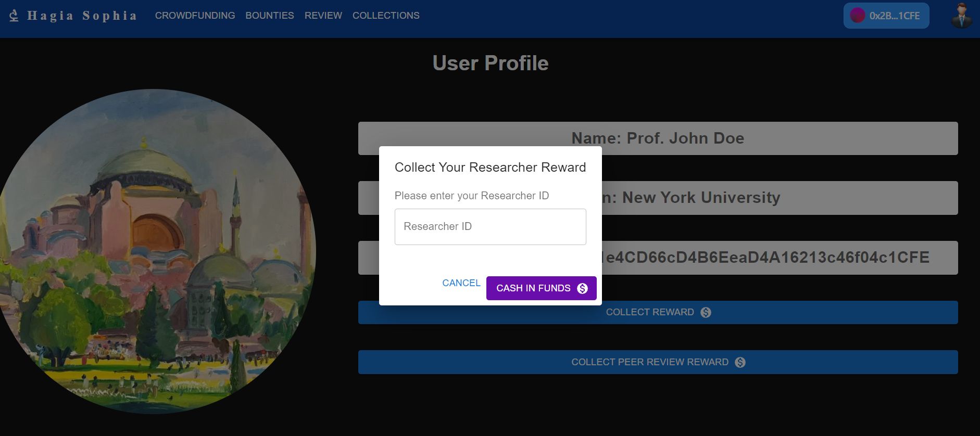Click dollar icon on Collect Peer Review Reward

pyautogui.click(x=740, y=362)
